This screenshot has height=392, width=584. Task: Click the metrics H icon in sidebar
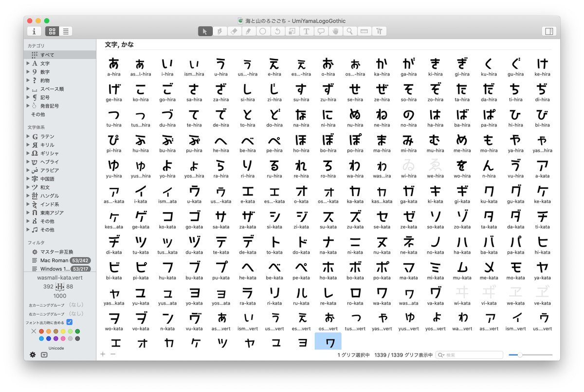pos(60,286)
